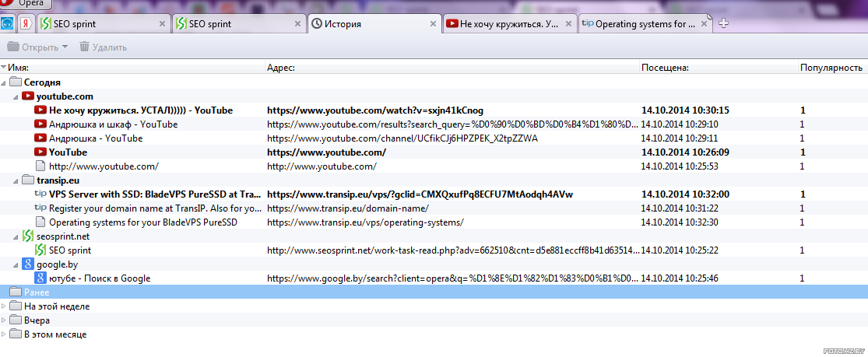Click the Google icon beside 'ютубе - Поиск в Google'
The image size is (868, 357).
40,278
